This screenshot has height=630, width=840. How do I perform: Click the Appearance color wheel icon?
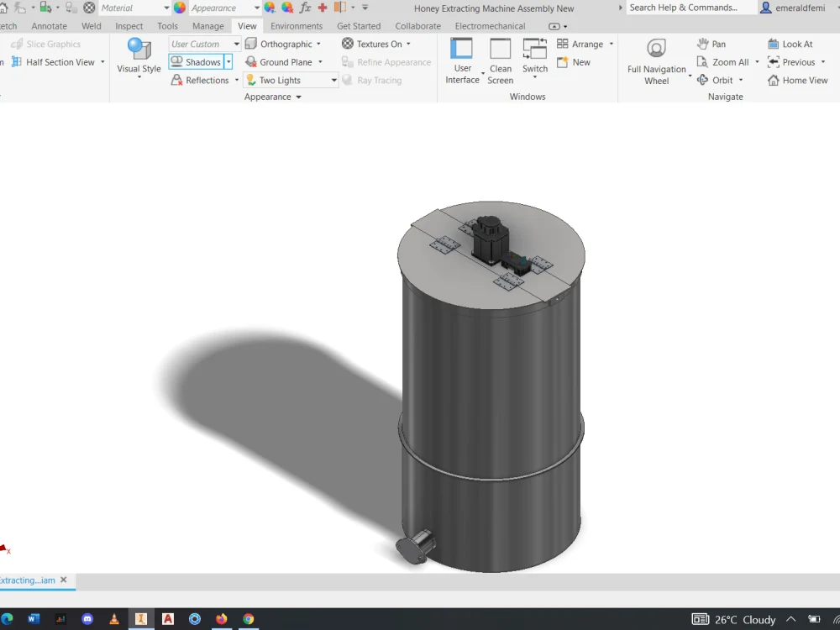point(179,8)
